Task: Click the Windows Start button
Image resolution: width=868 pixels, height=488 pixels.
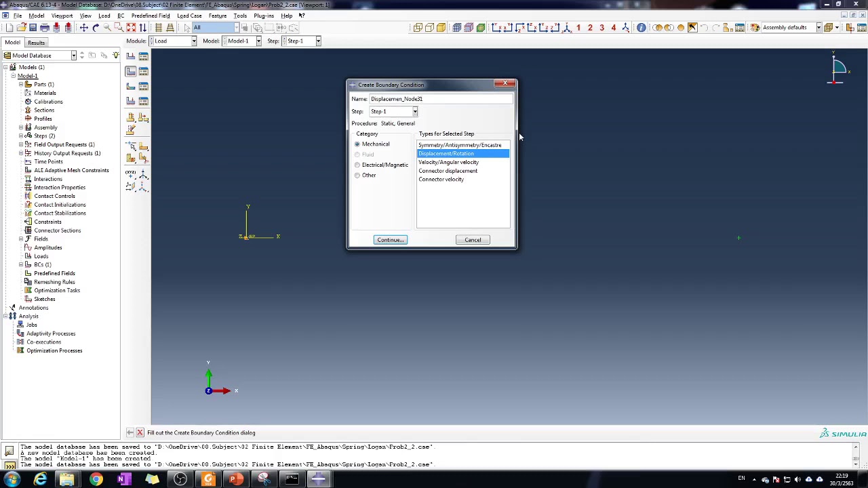Action: (12, 480)
